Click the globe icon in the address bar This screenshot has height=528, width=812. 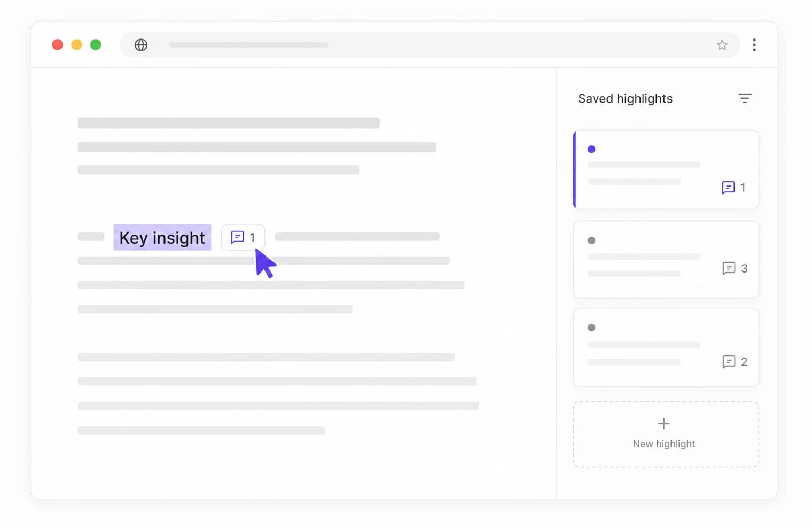pyautogui.click(x=141, y=45)
